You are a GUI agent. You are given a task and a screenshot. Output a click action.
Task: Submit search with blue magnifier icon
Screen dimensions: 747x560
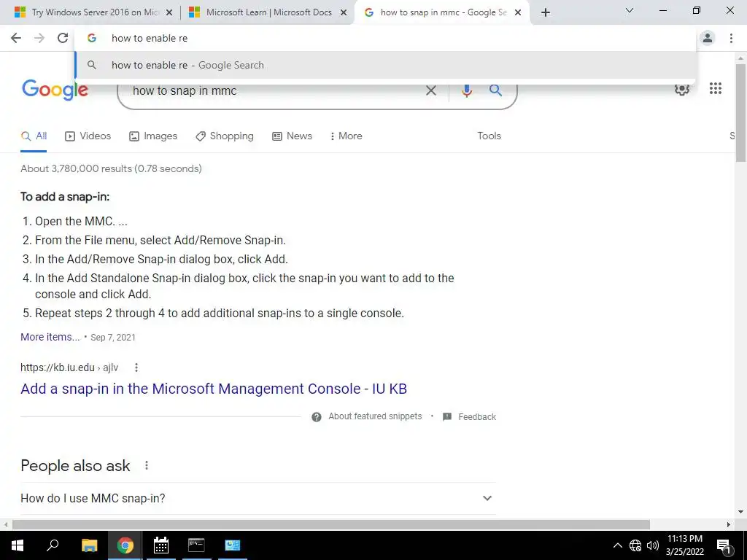coord(495,90)
